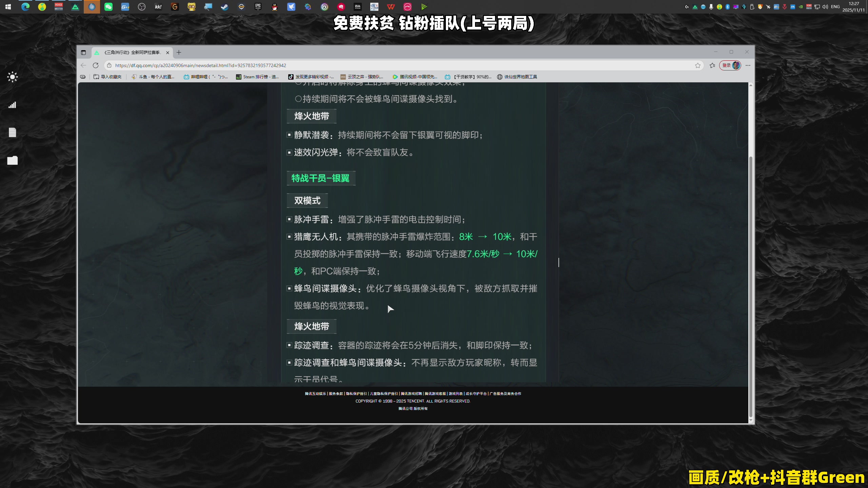Launch Steam from the taskbar

(224, 7)
